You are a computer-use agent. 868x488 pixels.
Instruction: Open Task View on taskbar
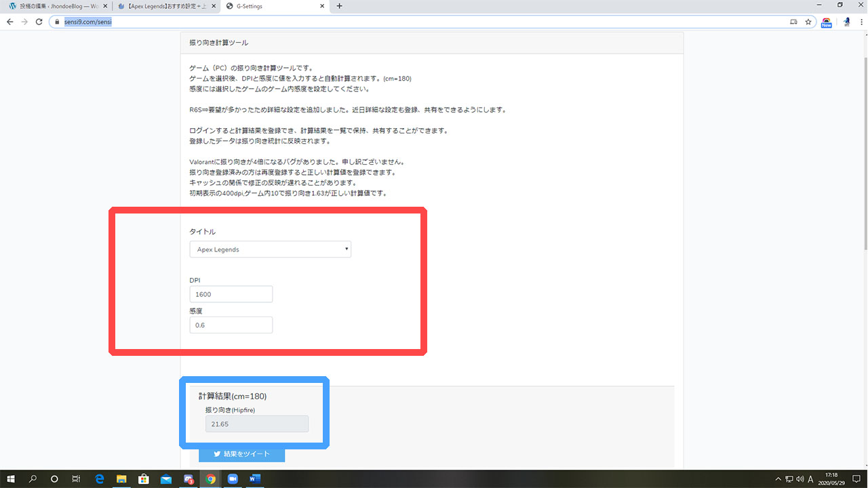[77, 479]
